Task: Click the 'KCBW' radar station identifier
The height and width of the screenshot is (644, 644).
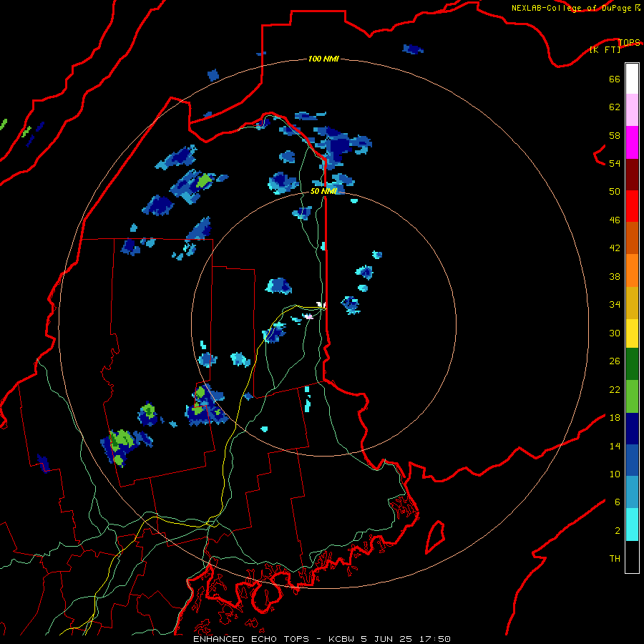Action: tap(343, 639)
